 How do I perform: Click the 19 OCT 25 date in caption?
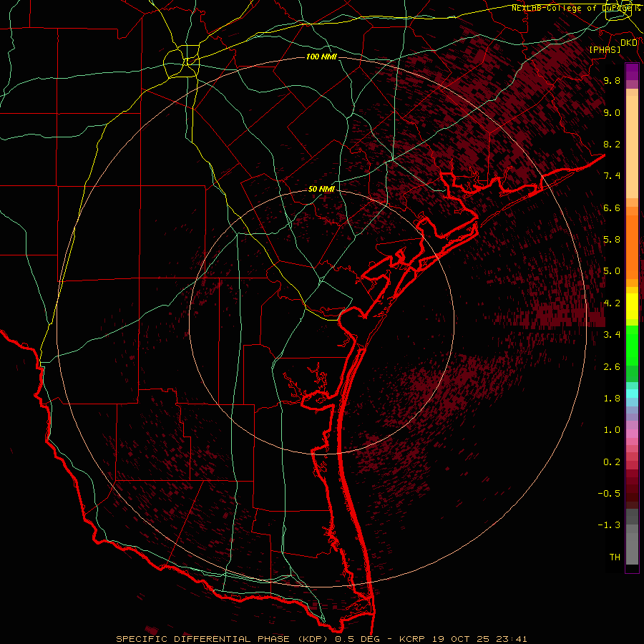[462, 639]
